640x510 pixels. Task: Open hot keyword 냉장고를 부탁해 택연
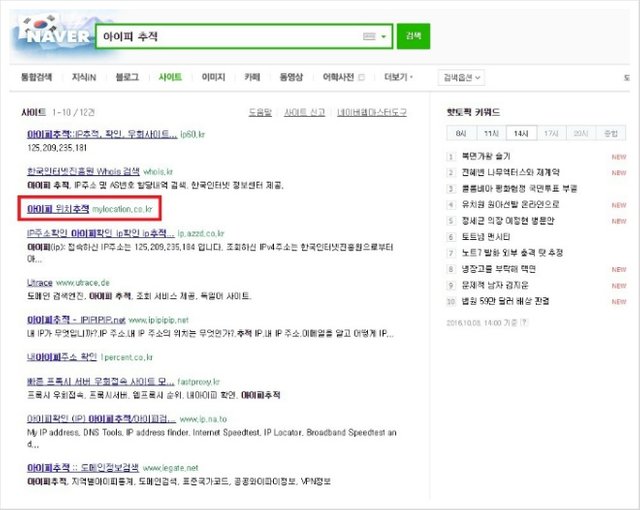click(x=498, y=269)
